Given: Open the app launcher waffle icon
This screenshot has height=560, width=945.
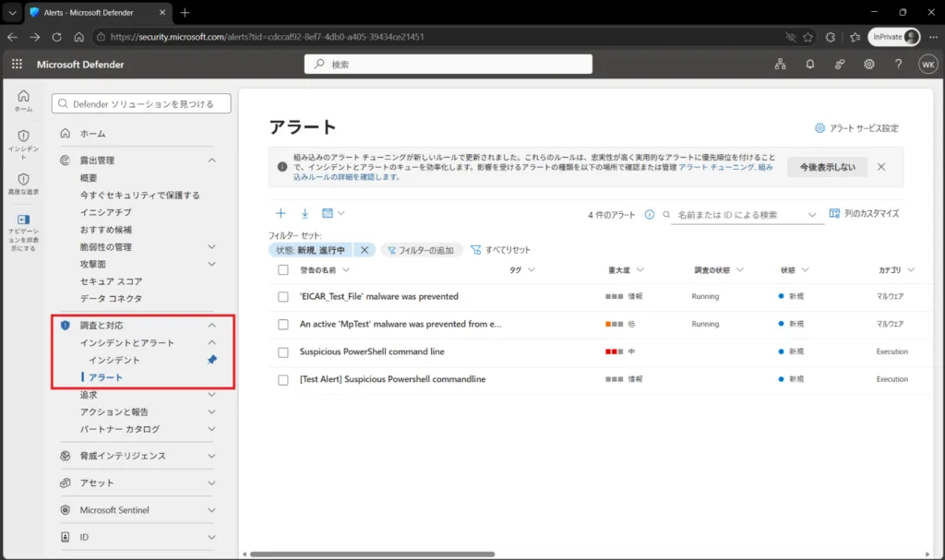Looking at the screenshot, I should [x=17, y=64].
